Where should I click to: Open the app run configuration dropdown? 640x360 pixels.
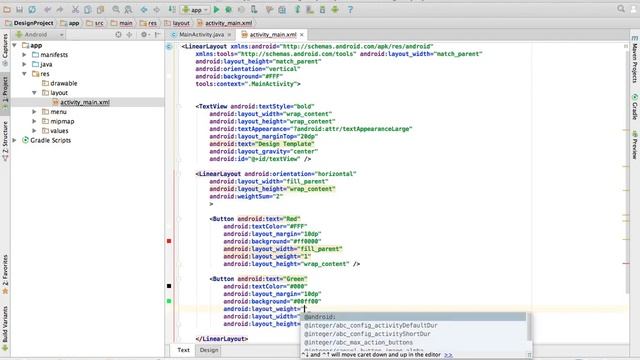[x=195, y=9]
